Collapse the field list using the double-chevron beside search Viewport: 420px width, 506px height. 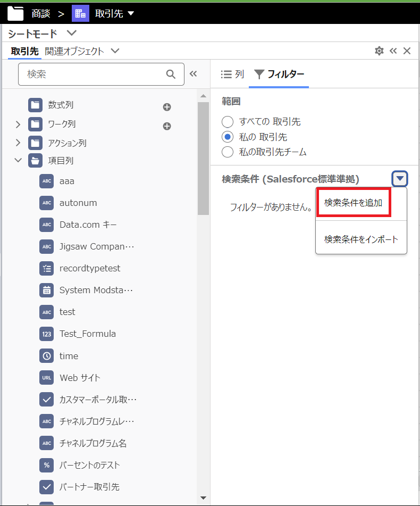193,74
